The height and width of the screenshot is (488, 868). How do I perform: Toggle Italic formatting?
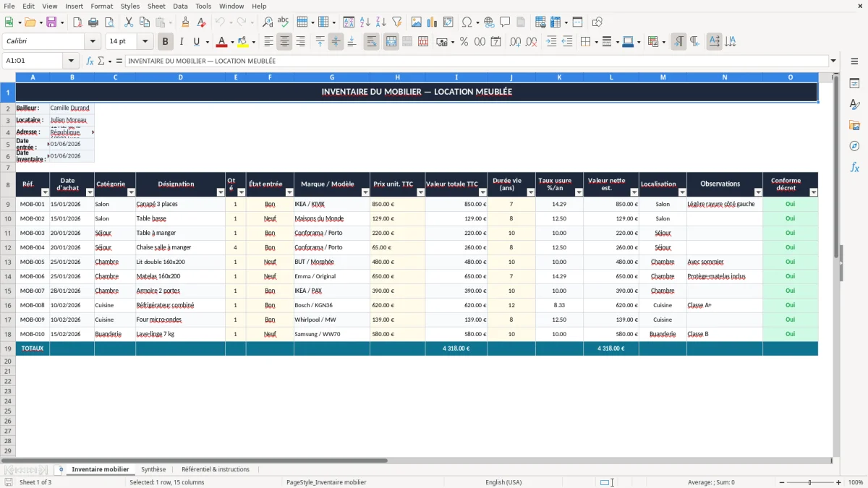point(182,42)
